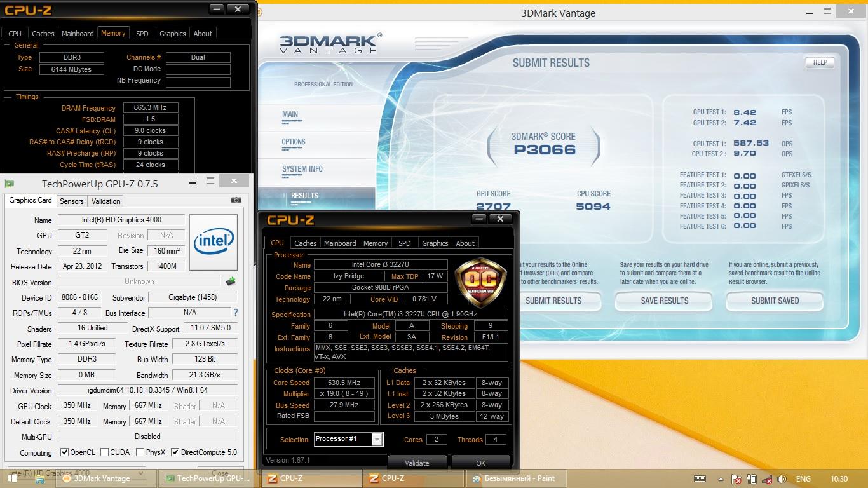
Task: Click the P3066 3DMark score
Action: (x=545, y=150)
